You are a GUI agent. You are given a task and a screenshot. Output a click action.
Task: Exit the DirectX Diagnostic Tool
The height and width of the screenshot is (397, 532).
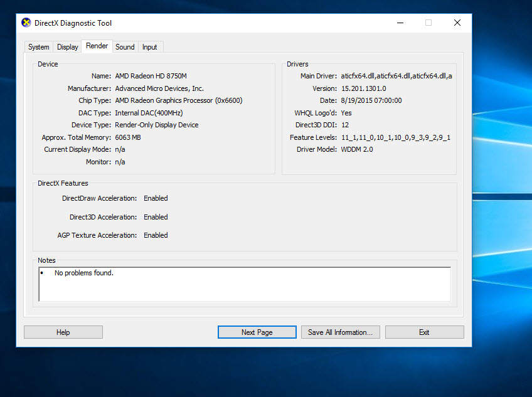(425, 332)
